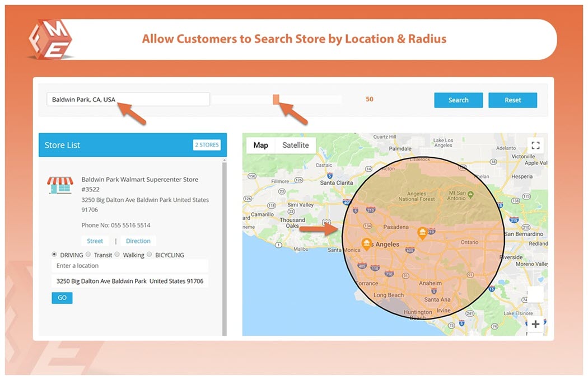Open Street view link for store

click(95, 241)
